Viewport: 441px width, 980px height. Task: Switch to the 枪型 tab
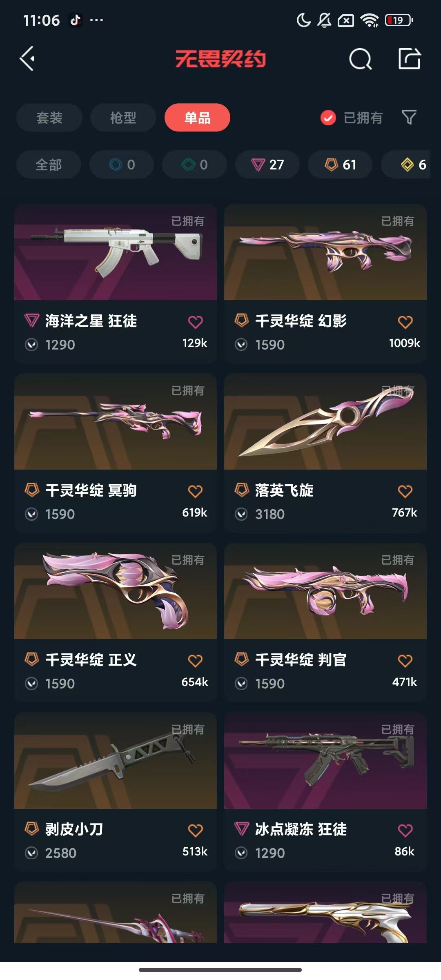pos(123,118)
